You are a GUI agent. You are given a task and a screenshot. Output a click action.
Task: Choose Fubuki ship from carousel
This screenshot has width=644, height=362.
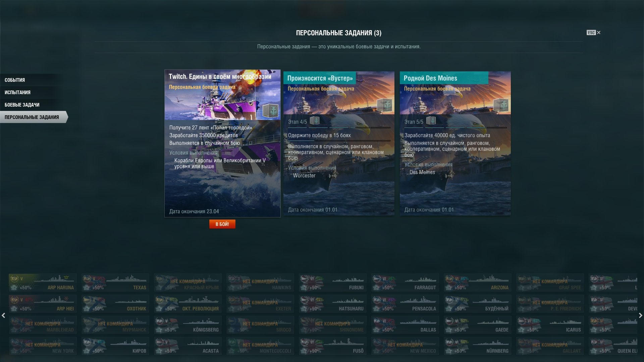tap(332, 283)
